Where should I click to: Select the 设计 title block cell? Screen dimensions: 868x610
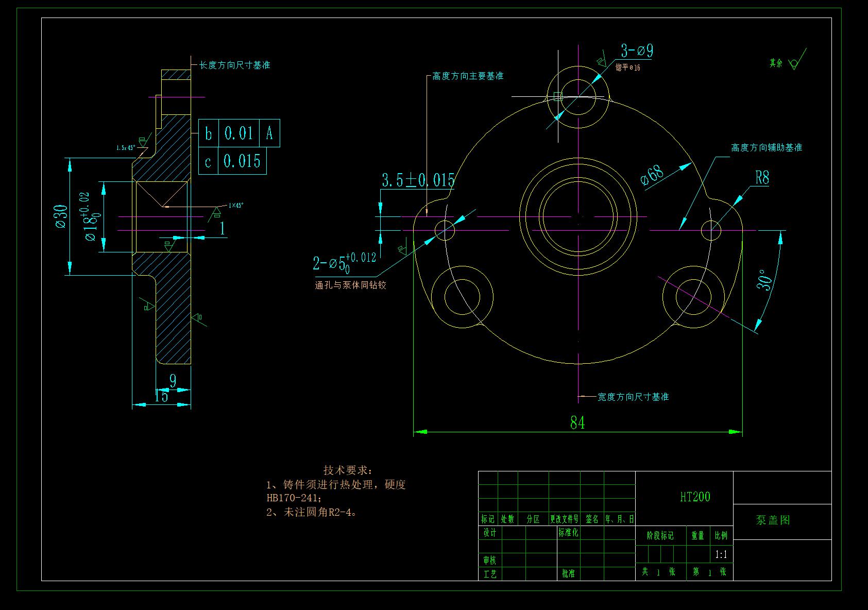click(489, 533)
